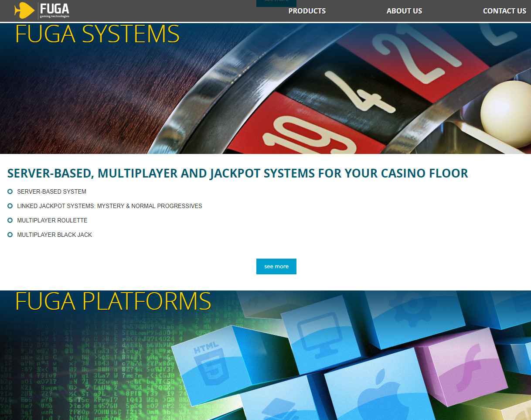The image size is (531, 420).
Task: Open the Products menu item
Action: [x=307, y=11]
